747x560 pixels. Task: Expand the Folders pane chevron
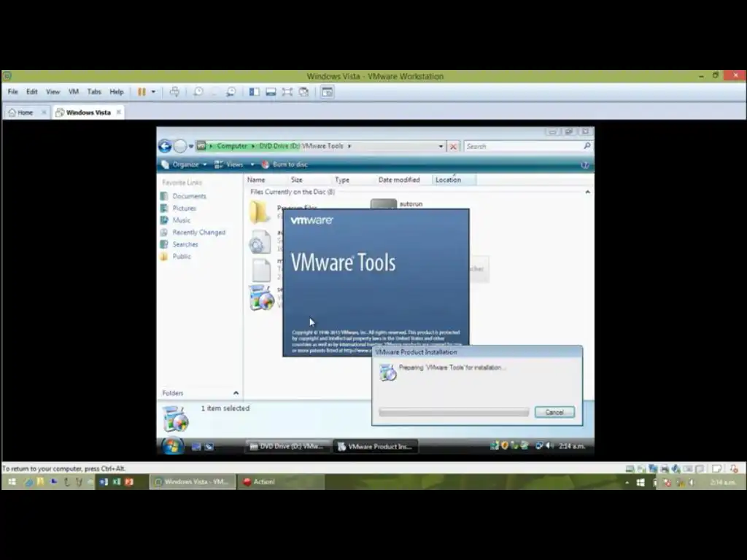click(x=236, y=393)
